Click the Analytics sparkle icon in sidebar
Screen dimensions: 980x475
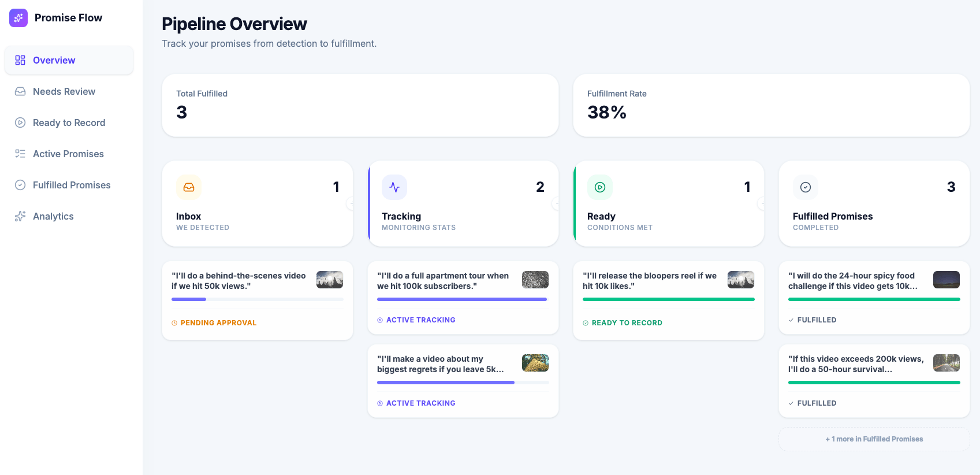point(20,216)
